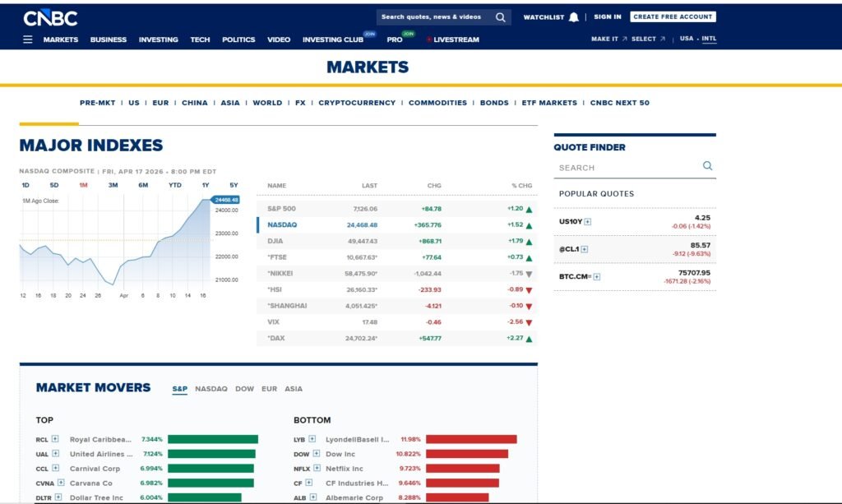This screenshot has width=842, height=504.
Task: Select the 1M chart range
Action: pos(83,185)
